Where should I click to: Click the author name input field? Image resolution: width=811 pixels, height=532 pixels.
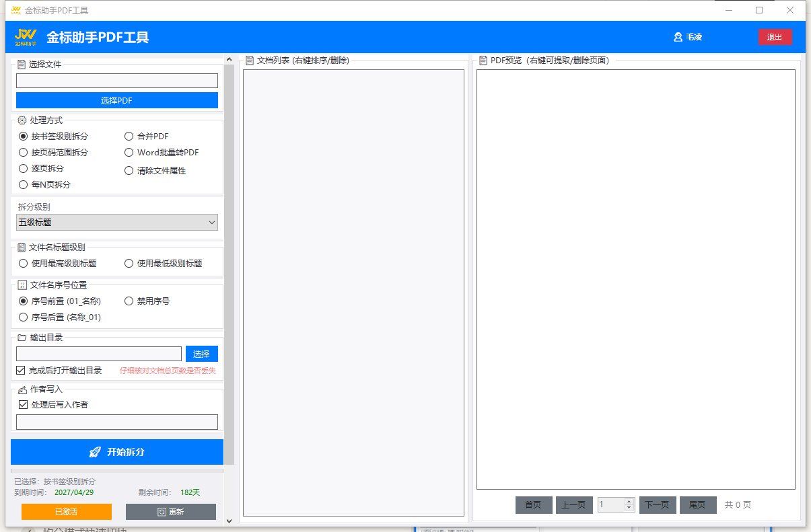click(x=117, y=422)
